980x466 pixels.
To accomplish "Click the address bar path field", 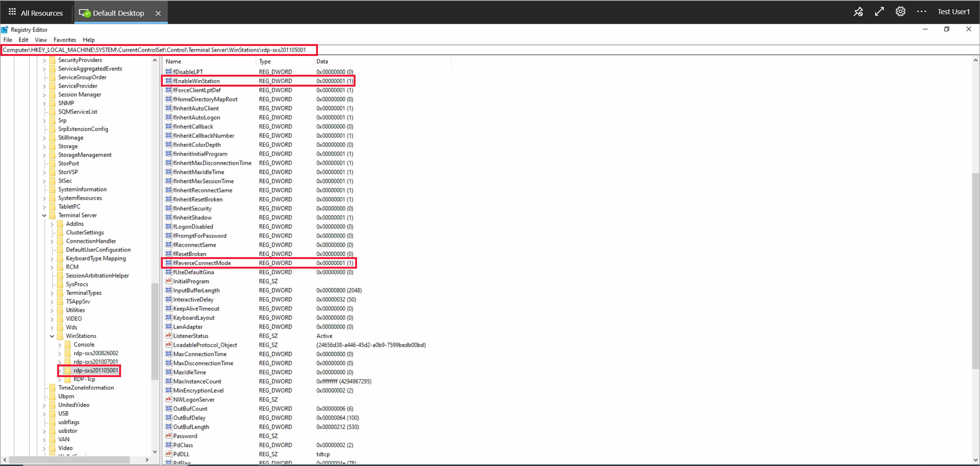I will (x=160, y=50).
